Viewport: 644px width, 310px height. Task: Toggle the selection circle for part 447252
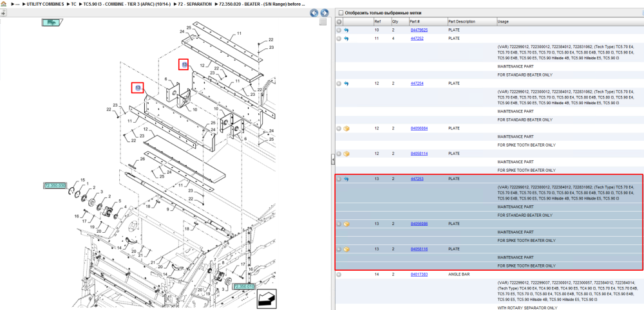click(x=339, y=39)
